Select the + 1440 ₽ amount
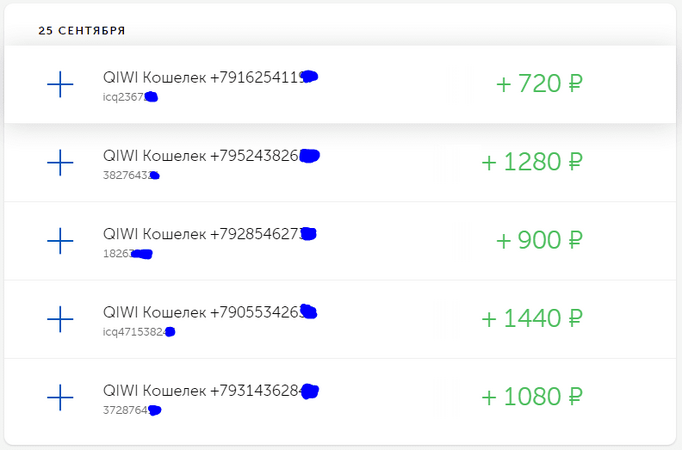The height and width of the screenshot is (450, 682). pos(532,318)
